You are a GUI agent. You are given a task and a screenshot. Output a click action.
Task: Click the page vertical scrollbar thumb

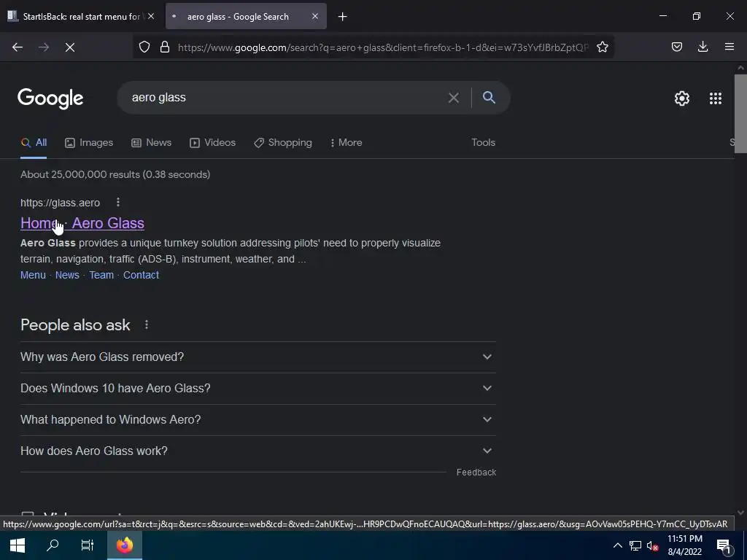740,113
